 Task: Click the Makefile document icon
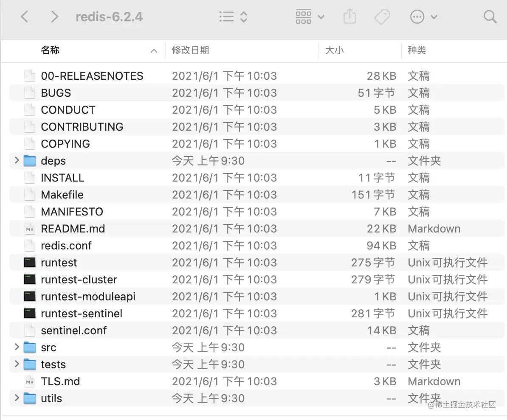[30, 194]
